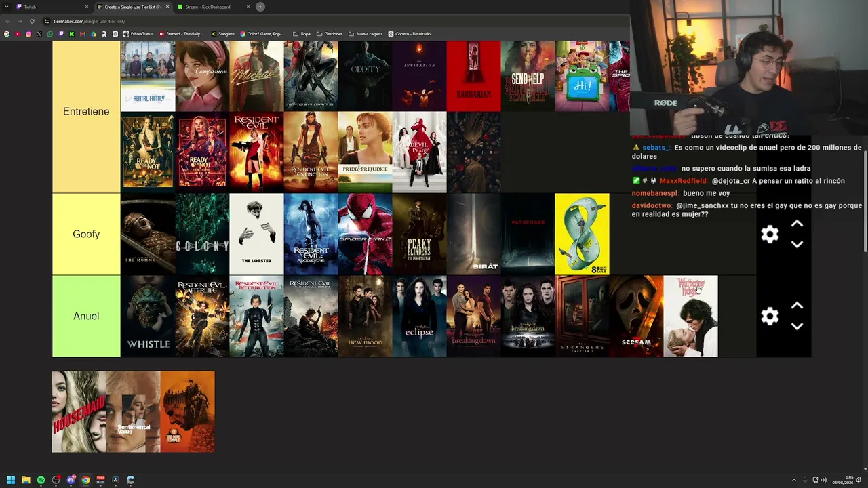Click the volume icon in system tray
868x488 pixels.
click(824, 480)
